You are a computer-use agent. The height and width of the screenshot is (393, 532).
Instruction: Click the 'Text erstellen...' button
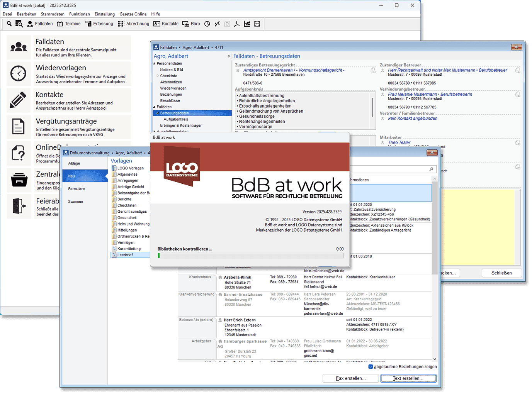408,378
